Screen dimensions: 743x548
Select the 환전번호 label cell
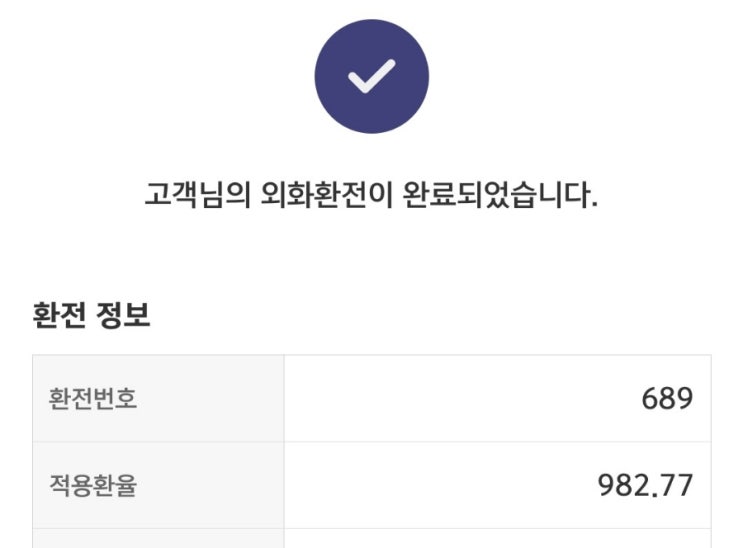click(x=158, y=399)
